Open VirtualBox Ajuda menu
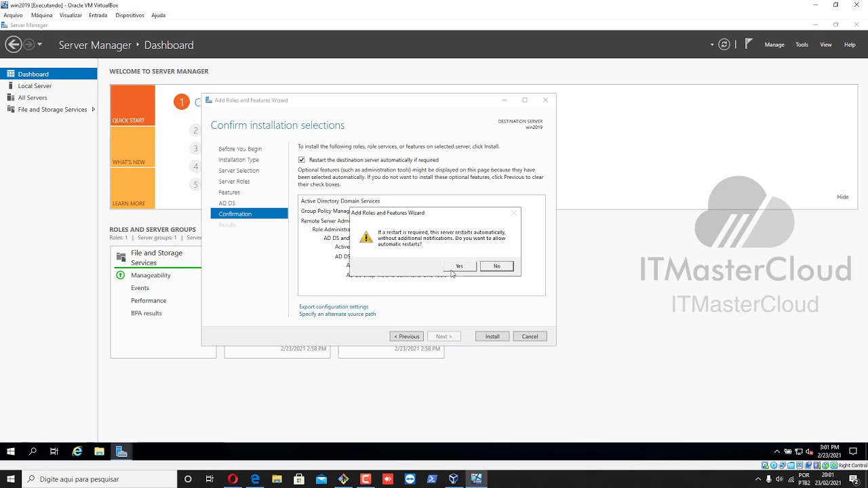The image size is (868, 488). (x=158, y=15)
